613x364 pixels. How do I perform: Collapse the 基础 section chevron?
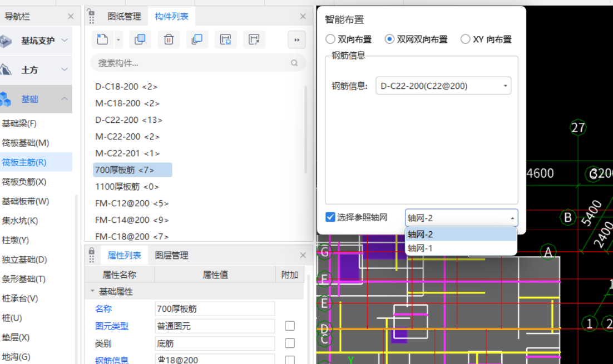coord(65,99)
